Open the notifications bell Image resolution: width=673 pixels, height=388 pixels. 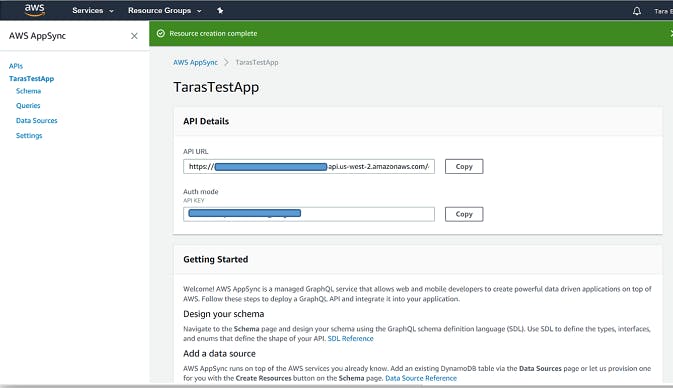pyautogui.click(x=637, y=11)
